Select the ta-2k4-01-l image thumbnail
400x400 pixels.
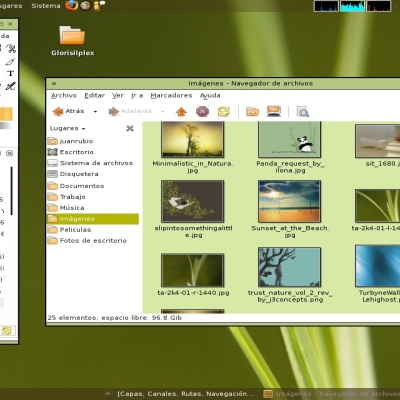click(377, 206)
